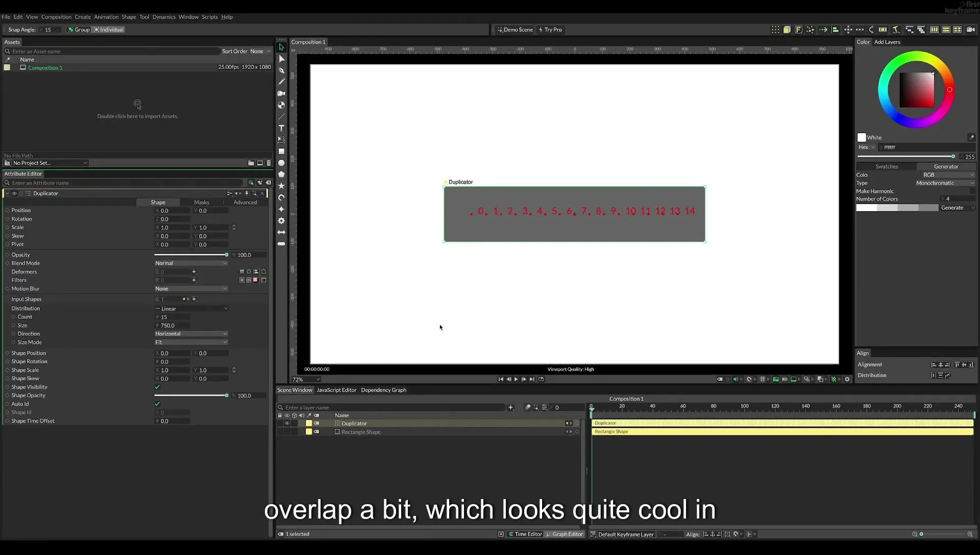The image size is (980, 555).
Task: Select the Capsule shape tool
Action: point(281,244)
